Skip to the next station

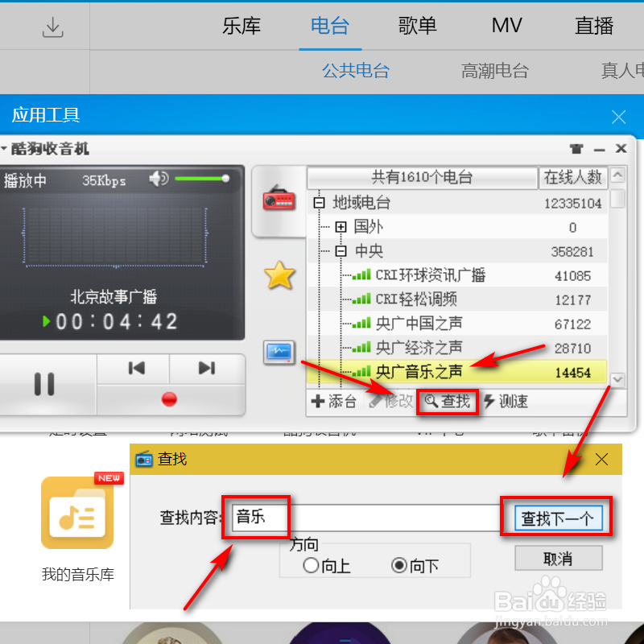click(x=207, y=368)
